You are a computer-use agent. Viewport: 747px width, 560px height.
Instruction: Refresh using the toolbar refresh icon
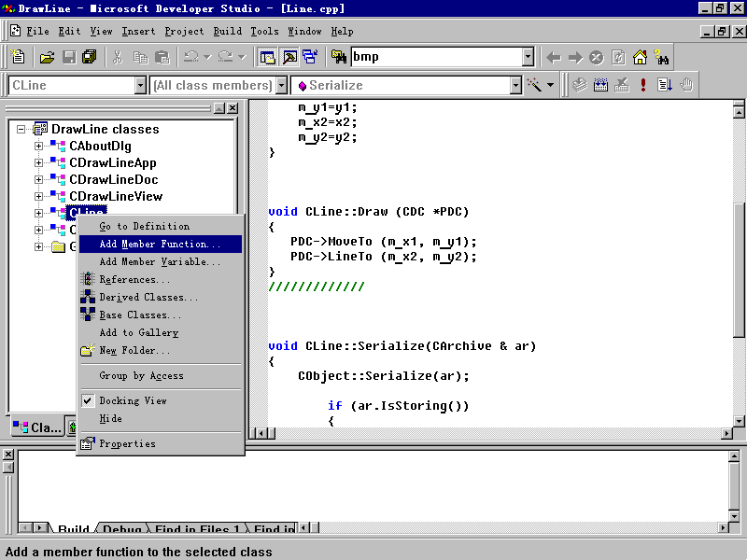(618, 58)
